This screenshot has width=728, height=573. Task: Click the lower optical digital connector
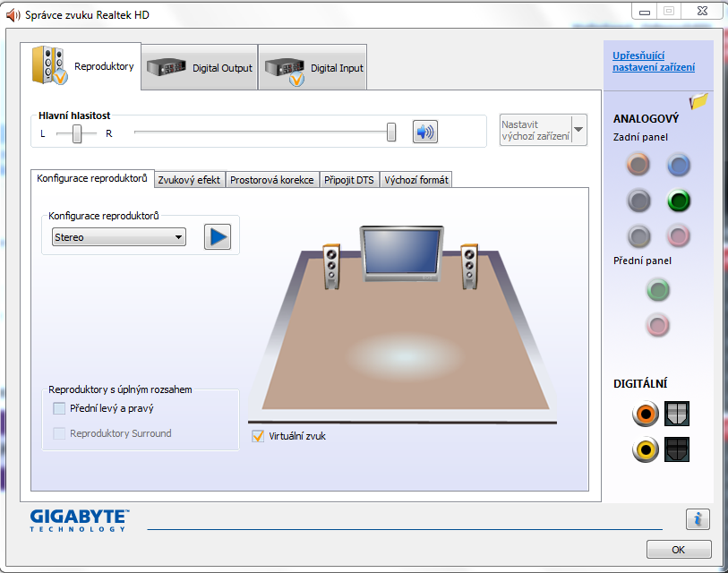(x=676, y=449)
